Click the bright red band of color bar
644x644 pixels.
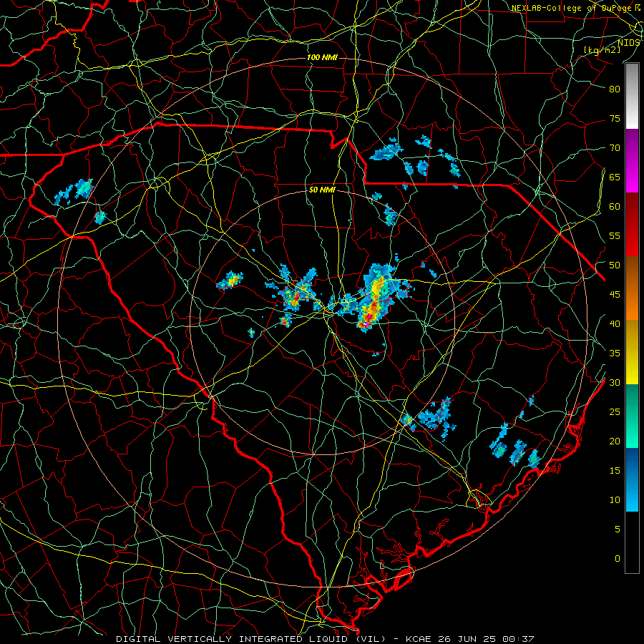632,225
